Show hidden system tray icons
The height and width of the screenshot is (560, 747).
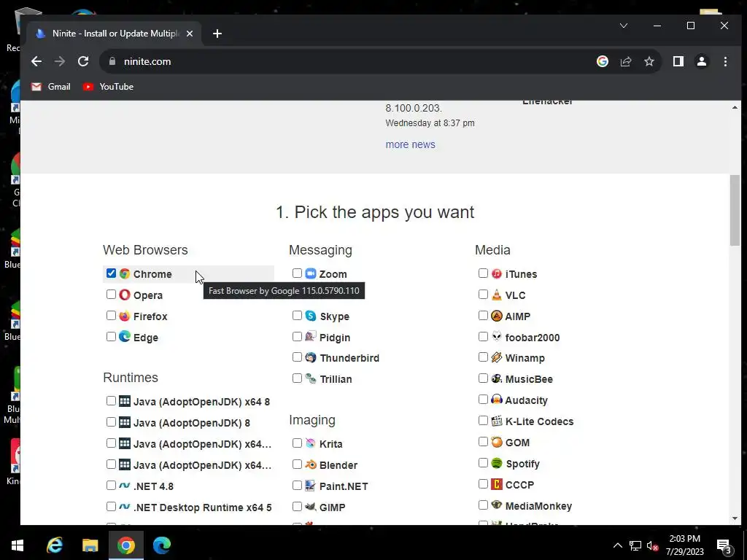click(x=617, y=545)
